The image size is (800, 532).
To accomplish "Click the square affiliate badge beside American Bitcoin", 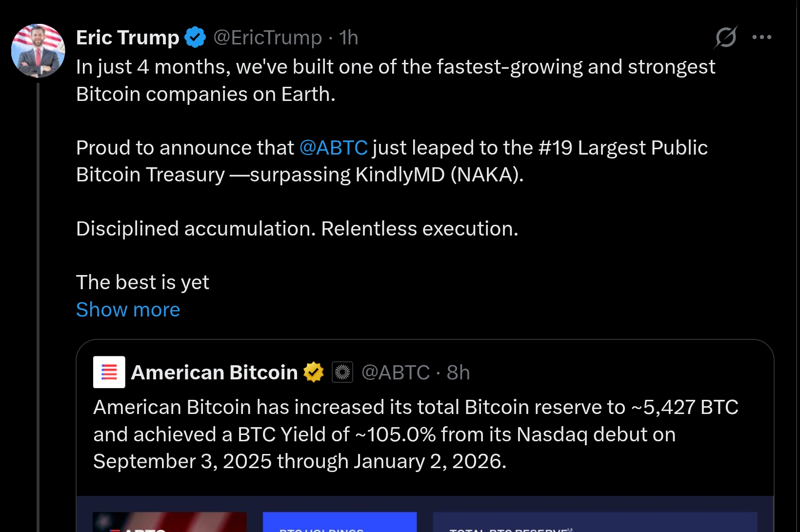I will coord(342,373).
